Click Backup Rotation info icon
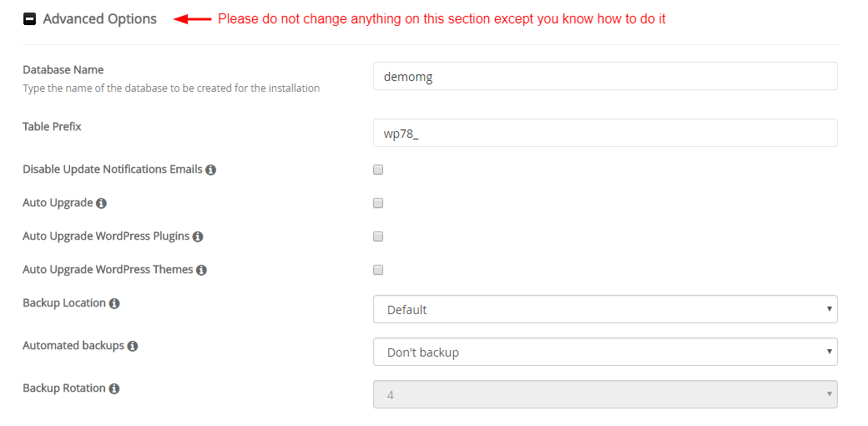Screen dimensions: 868x426 (x=114, y=388)
